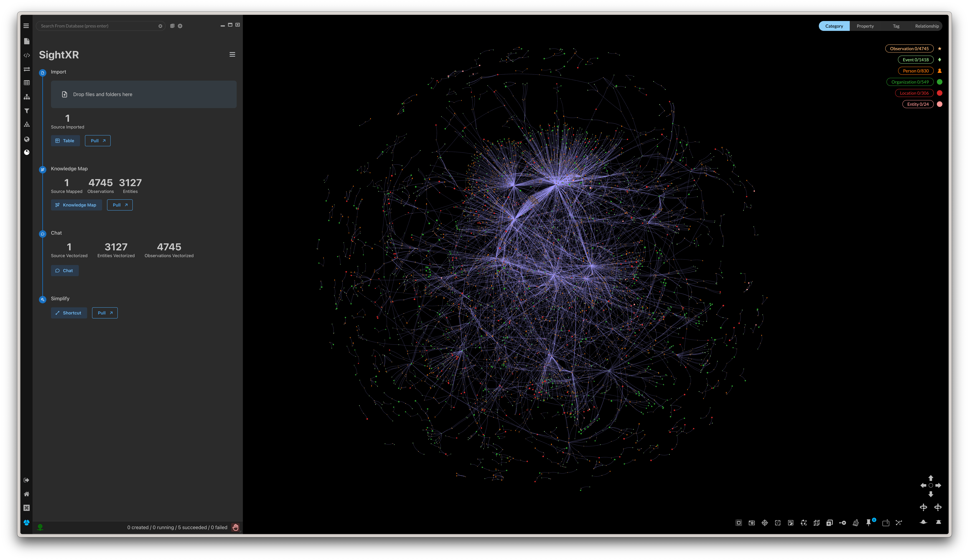Image resolution: width=969 pixels, height=560 pixels.
Task: Open the hierarchy tree icon in sidebar
Action: (27, 97)
